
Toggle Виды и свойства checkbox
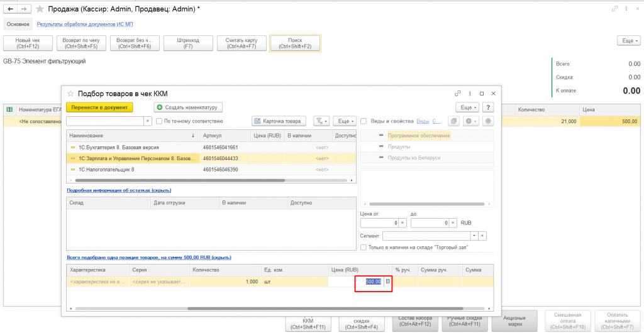[364, 121]
